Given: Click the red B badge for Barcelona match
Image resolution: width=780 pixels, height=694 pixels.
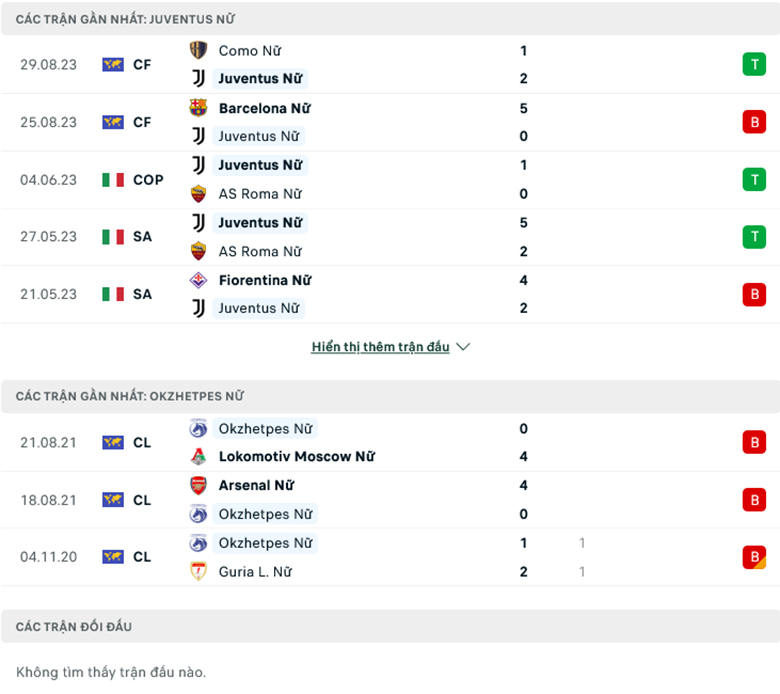Looking at the screenshot, I should click(753, 122).
